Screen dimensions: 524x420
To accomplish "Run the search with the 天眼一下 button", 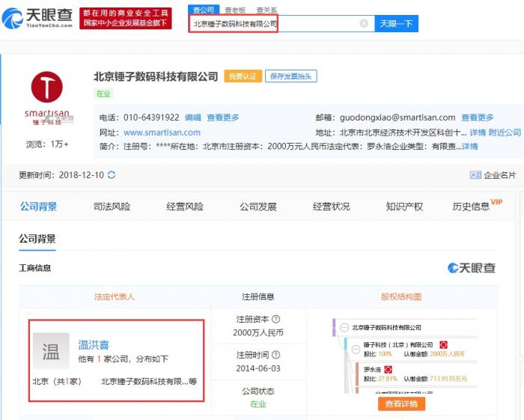I will pos(396,23).
